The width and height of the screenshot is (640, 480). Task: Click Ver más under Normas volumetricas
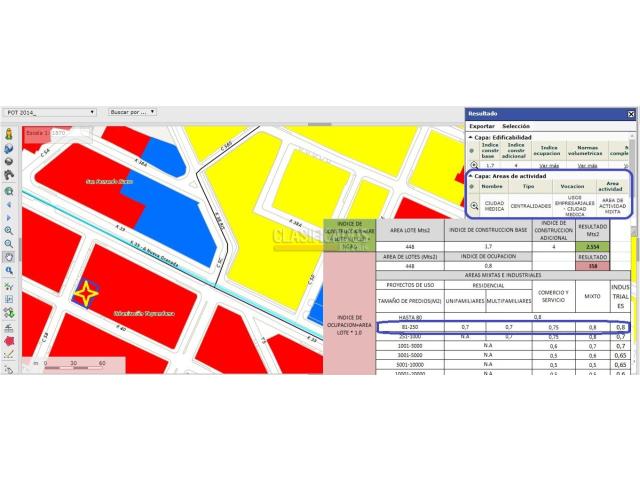[x=589, y=163]
